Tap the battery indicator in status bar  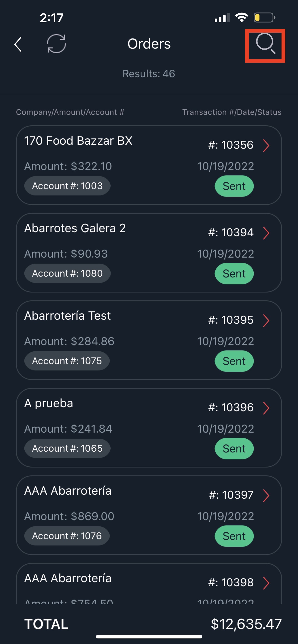pos(265,18)
